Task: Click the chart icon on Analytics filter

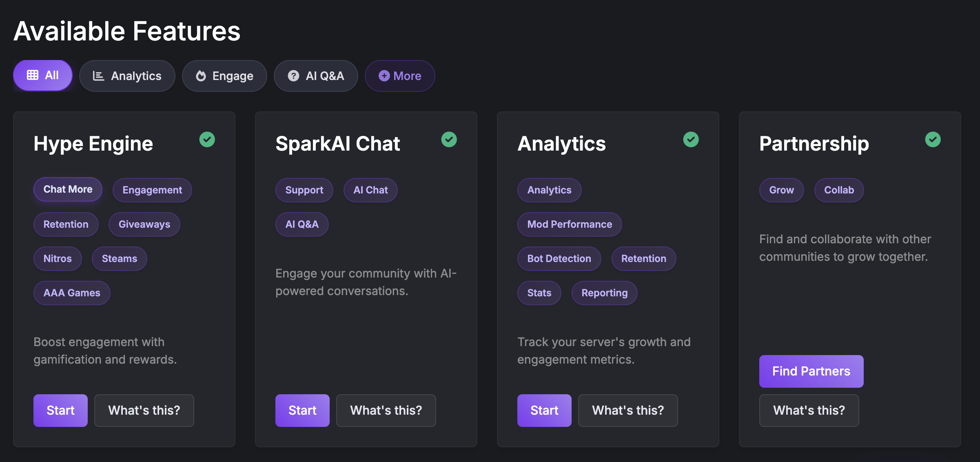Action: (98, 76)
